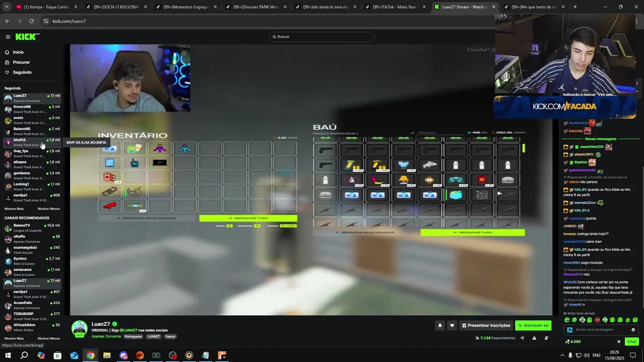This screenshot has width=644, height=362.
Task: Select the LUANZ7 tag below the title
Action: coord(153,336)
